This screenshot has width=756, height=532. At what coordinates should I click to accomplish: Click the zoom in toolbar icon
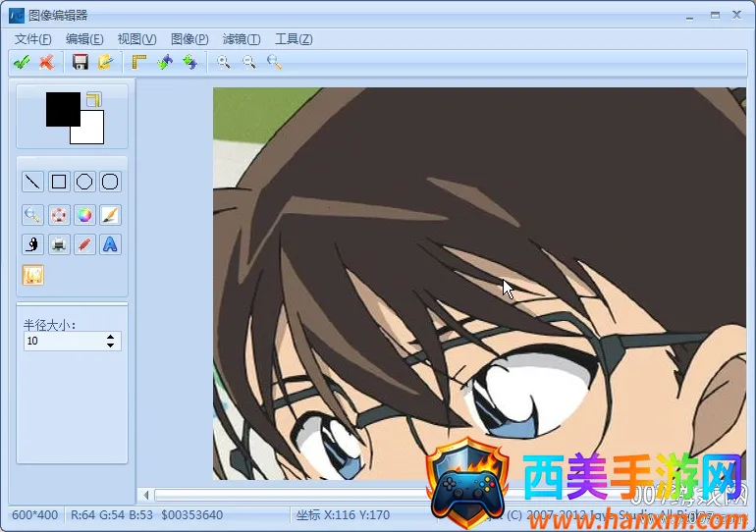click(x=224, y=62)
